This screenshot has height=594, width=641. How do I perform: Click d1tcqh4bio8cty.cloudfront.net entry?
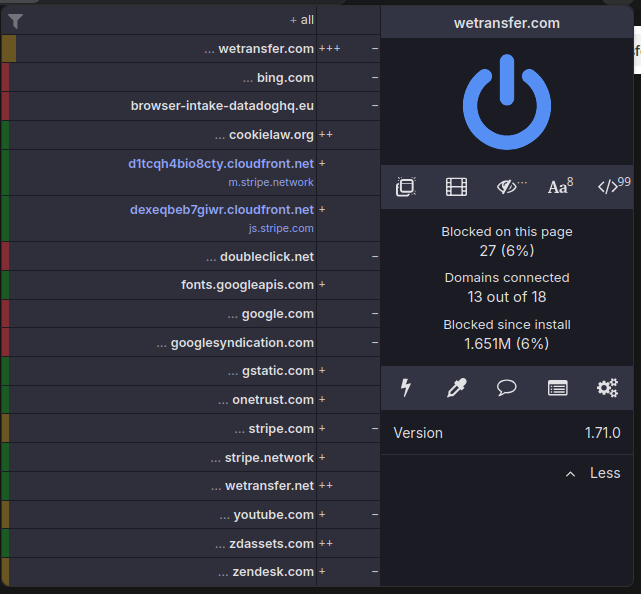click(x=221, y=164)
